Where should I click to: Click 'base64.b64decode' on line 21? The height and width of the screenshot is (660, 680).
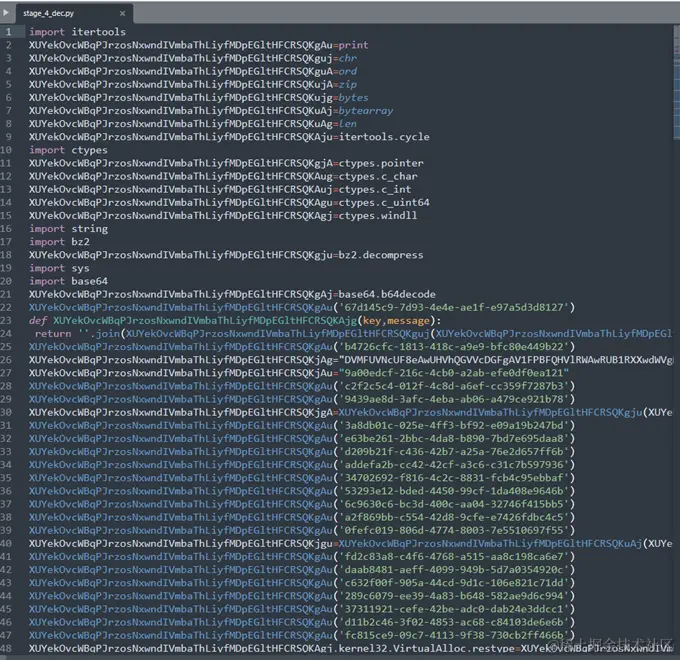point(387,294)
